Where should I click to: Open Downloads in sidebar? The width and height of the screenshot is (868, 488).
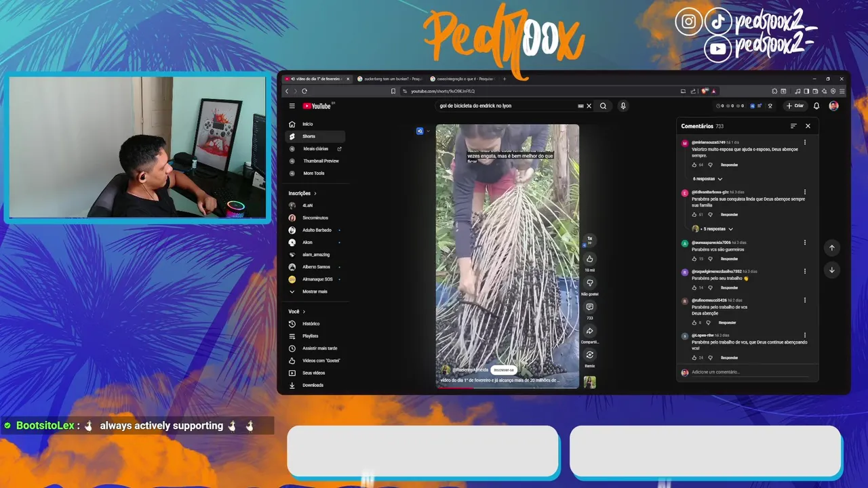tap(315, 385)
